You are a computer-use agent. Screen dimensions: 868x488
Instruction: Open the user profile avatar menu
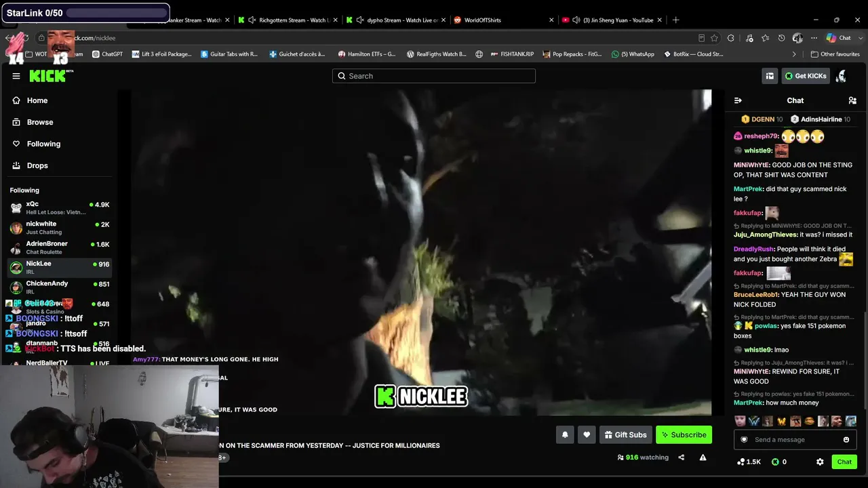842,76
